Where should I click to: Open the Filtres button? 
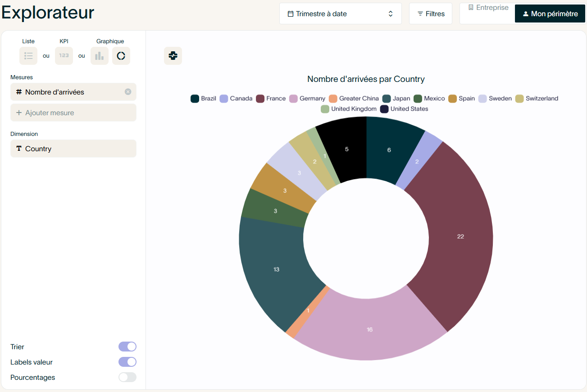[x=431, y=14]
